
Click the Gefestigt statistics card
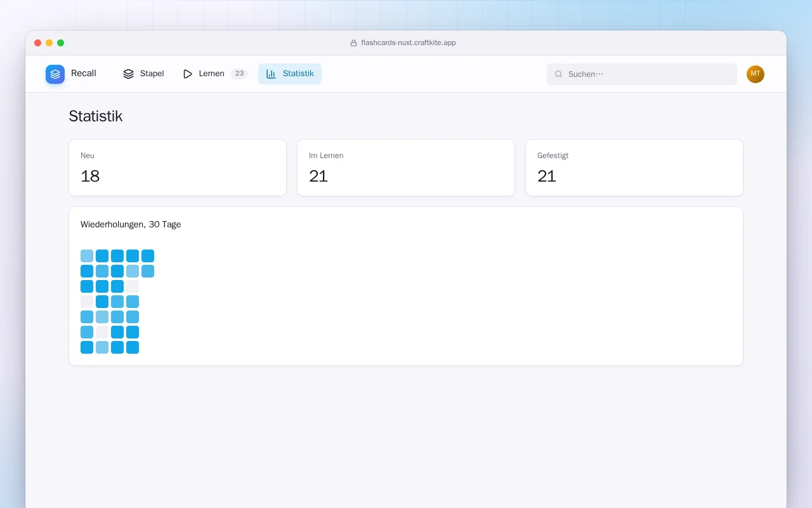pyautogui.click(x=634, y=168)
